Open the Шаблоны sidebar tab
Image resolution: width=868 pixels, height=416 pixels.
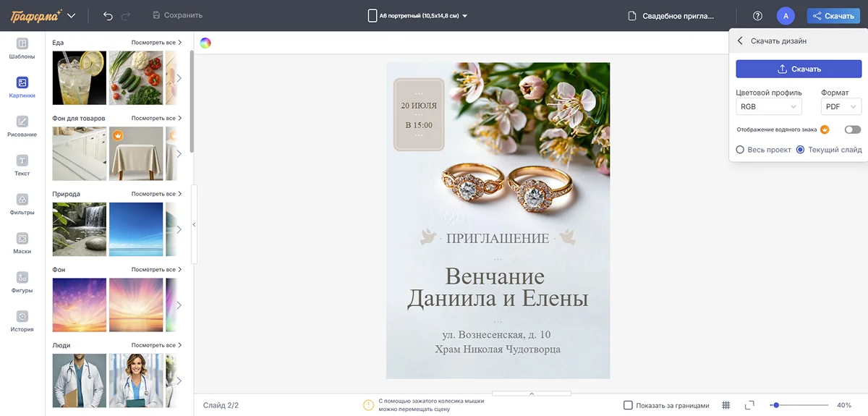pos(22,48)
